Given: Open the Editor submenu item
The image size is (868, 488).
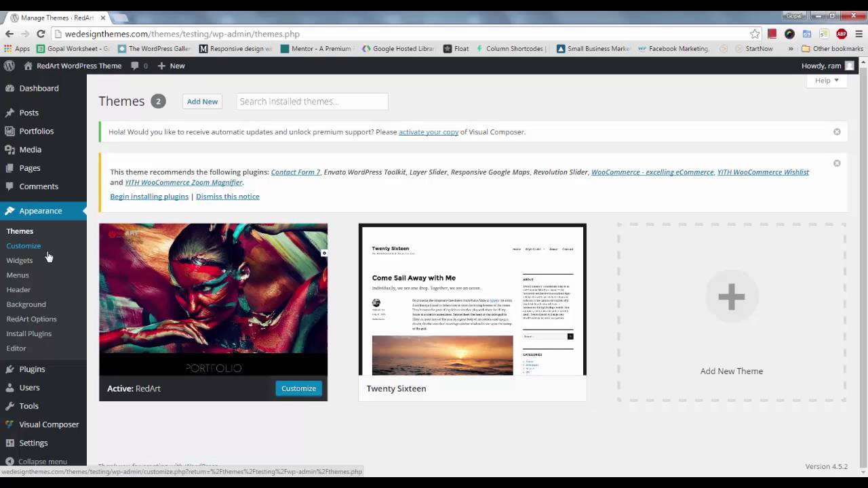Looking at the screenshot, I should point(16,348).
